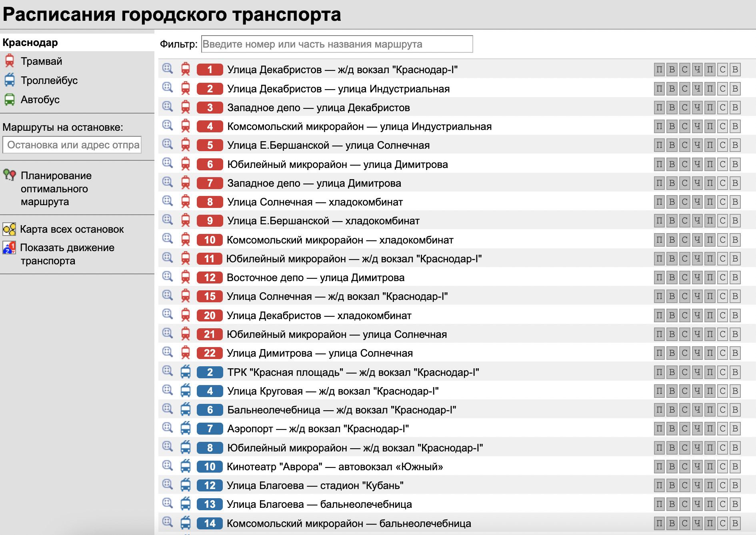Screen dimensions: 756x535
Task: Toggle Friday (П) for trolleybus route 2
Action: click(x=710, y=372)
